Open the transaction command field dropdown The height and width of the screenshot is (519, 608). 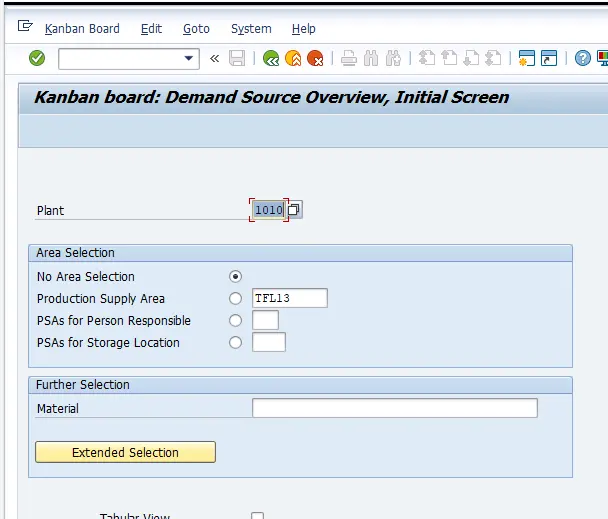pyautogui.click(x=190, y=59)
